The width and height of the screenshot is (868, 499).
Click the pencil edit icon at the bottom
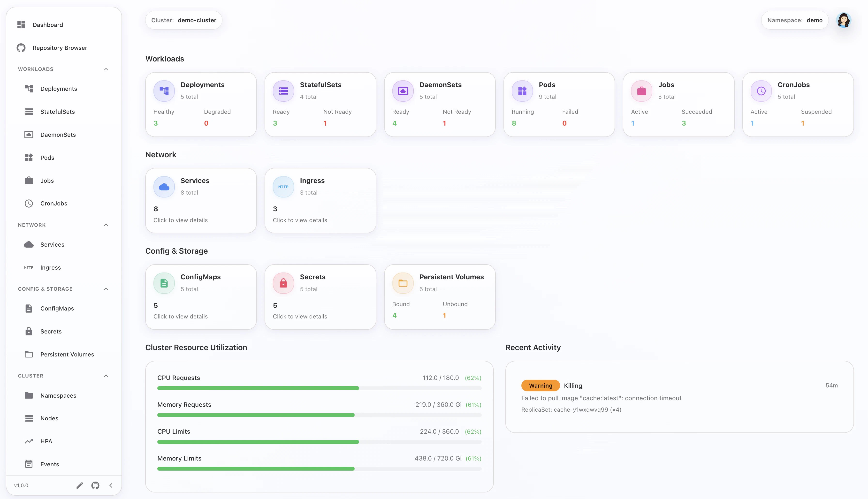point(80,485)
